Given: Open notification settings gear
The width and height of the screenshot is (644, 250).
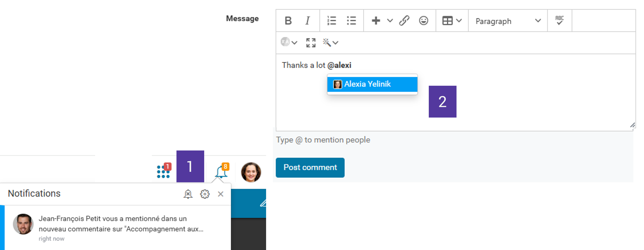Looking at the screenshot, I should pyautogui.click(x=205, y=194).
